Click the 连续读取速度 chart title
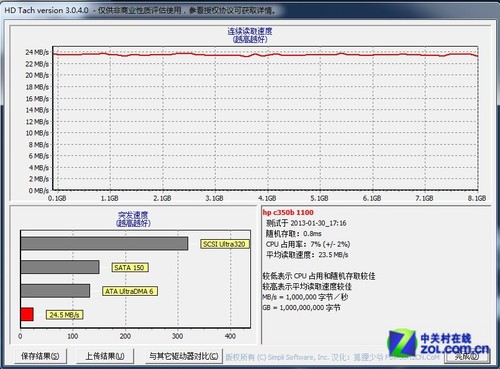500x369 pixels. click(250, 31)
